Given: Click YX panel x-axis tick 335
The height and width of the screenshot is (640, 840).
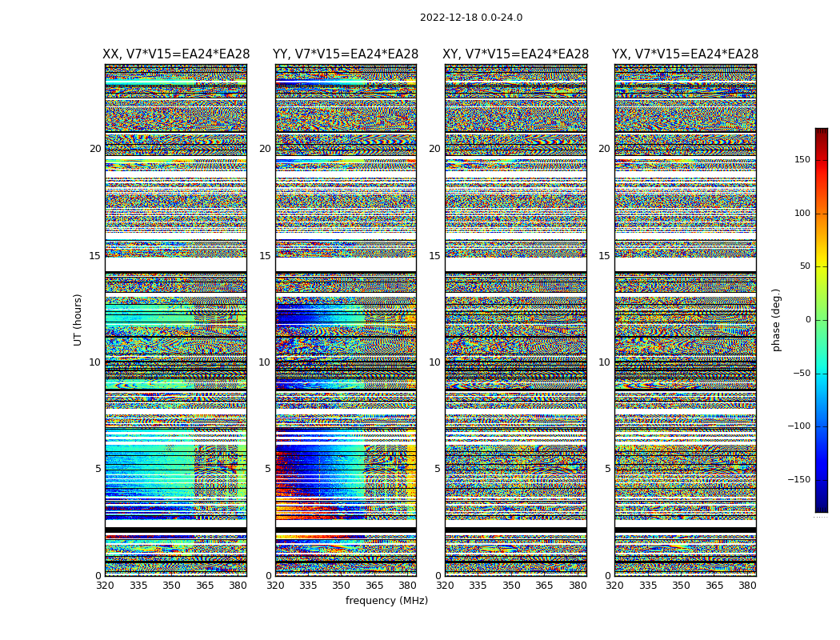Looking at the screenshot, I should click(x=648, y=586).
